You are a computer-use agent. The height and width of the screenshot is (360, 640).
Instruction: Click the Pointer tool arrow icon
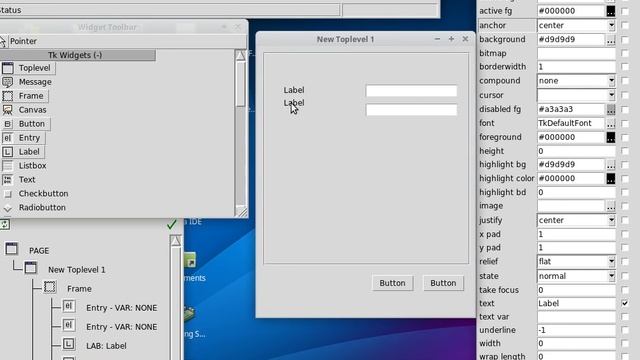pos(3,41)
